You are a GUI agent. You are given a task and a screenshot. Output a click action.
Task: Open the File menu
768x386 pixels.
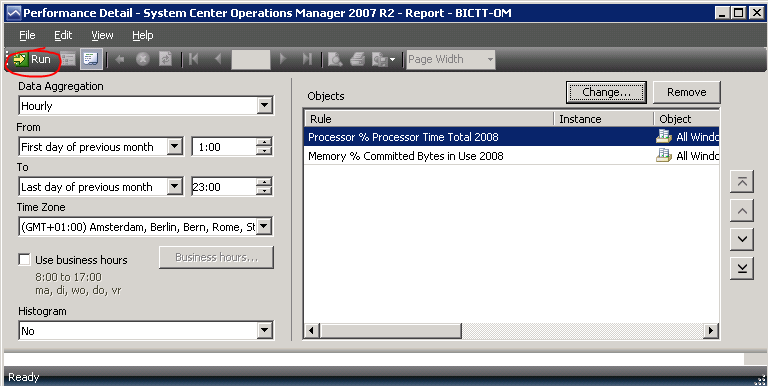click(27, 35)
